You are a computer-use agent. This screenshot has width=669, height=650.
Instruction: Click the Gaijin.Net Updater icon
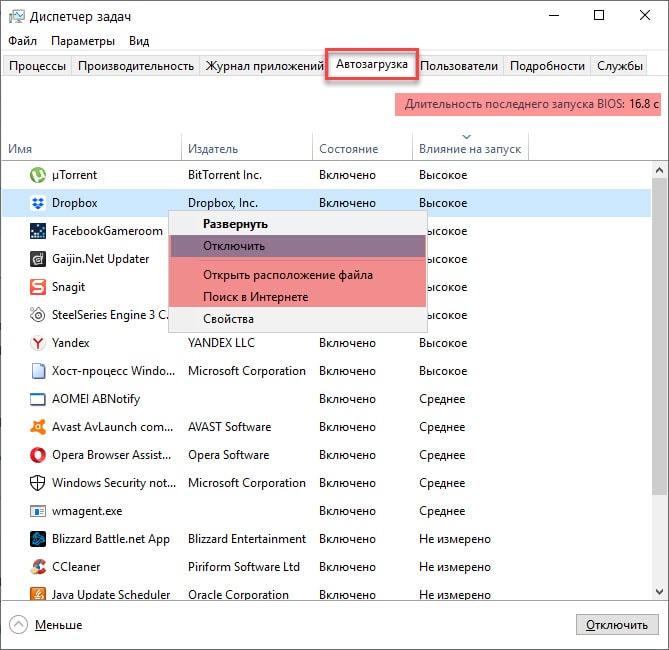38,259
